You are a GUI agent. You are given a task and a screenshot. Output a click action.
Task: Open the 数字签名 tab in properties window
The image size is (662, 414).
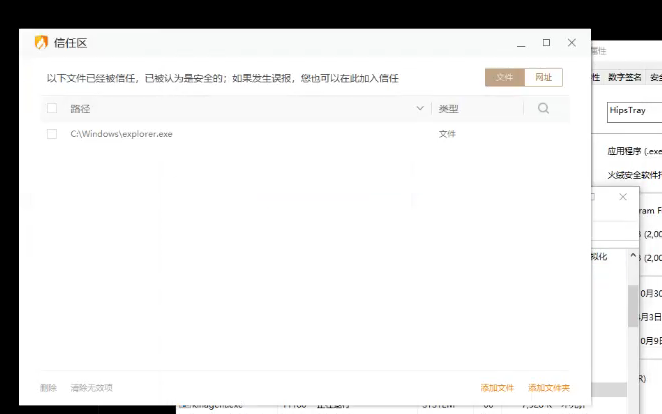coord(625,77)
